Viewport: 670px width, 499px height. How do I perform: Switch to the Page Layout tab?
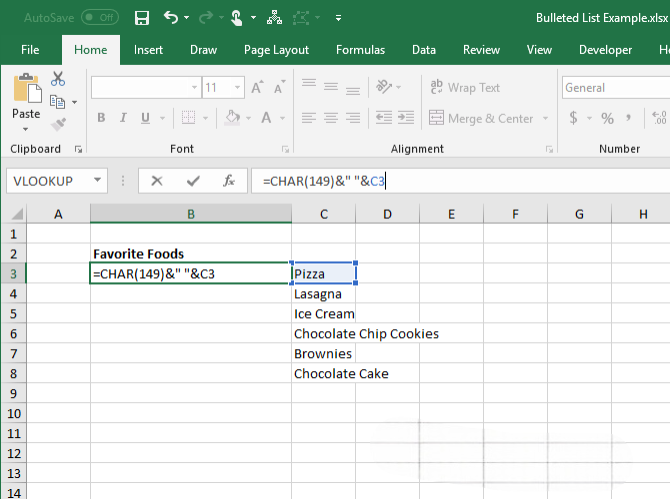[276, 50]
